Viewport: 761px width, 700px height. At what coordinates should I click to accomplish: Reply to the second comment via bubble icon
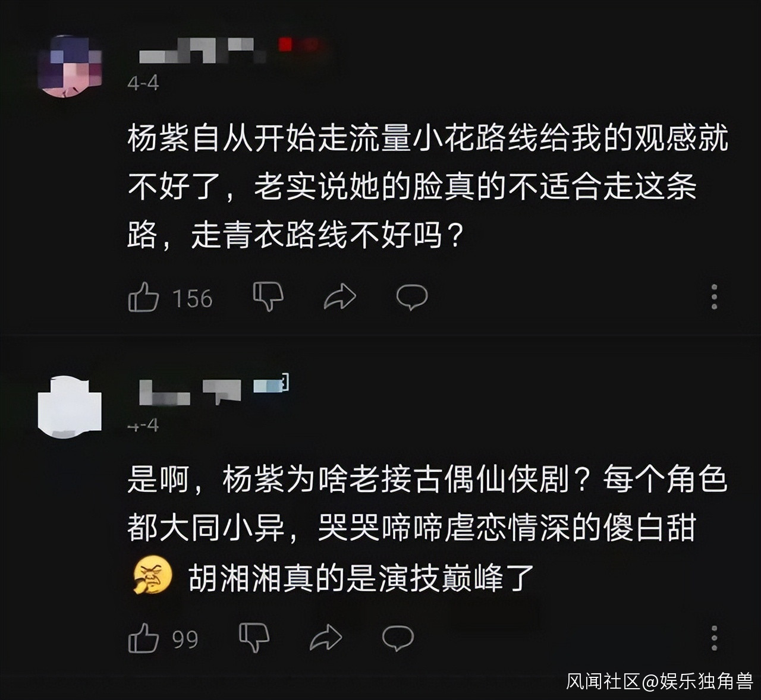398,638
